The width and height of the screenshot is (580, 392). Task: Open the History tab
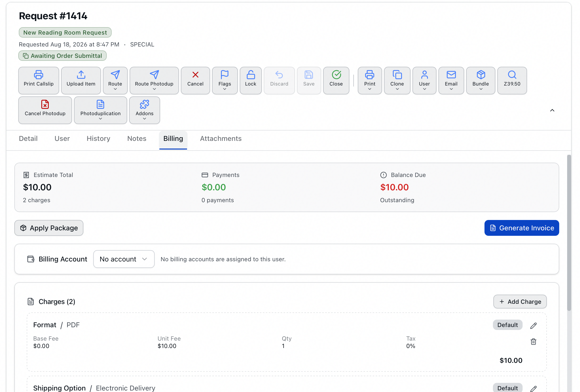click(98, 138)
